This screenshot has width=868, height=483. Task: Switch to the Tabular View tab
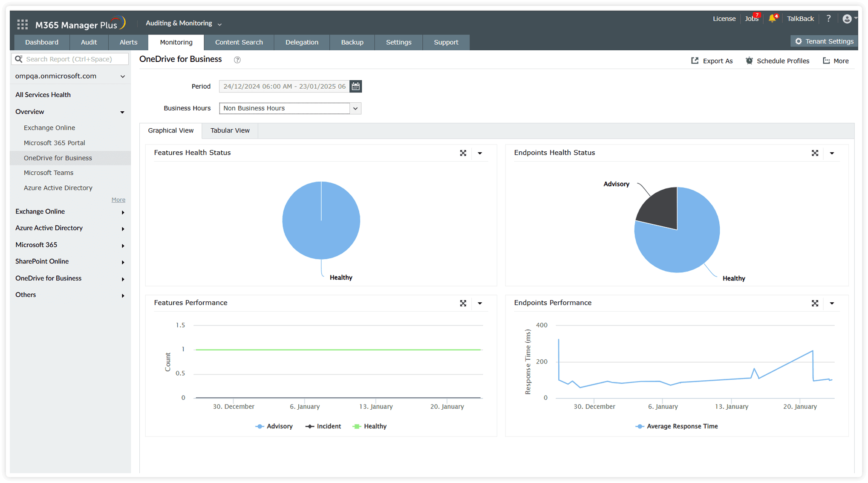coord(230,130)
